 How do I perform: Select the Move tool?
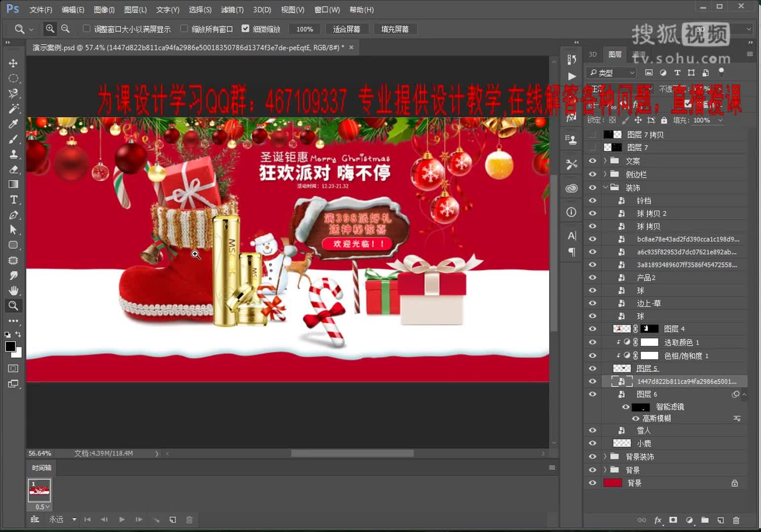pos(13,63)
